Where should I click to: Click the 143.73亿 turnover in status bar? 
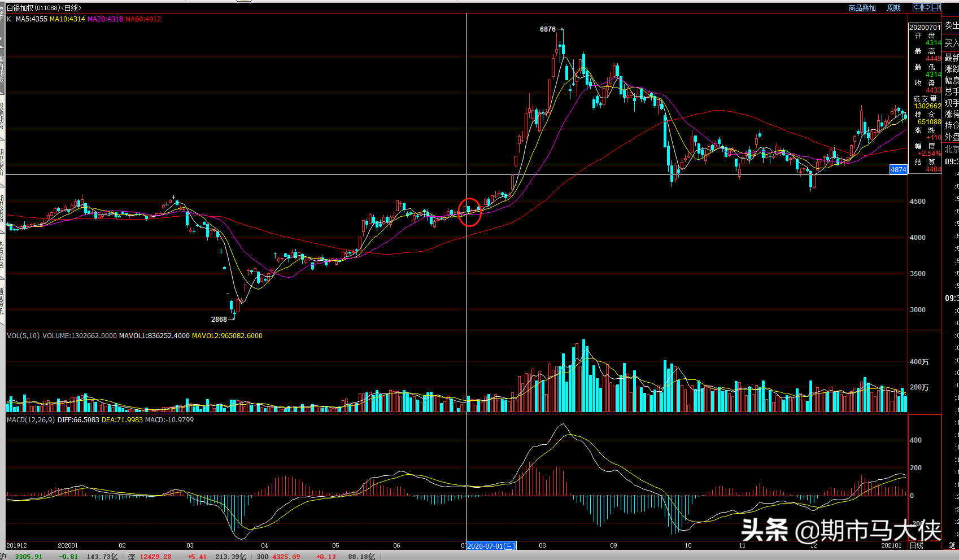pyautogui.click(x=102, y=557)
